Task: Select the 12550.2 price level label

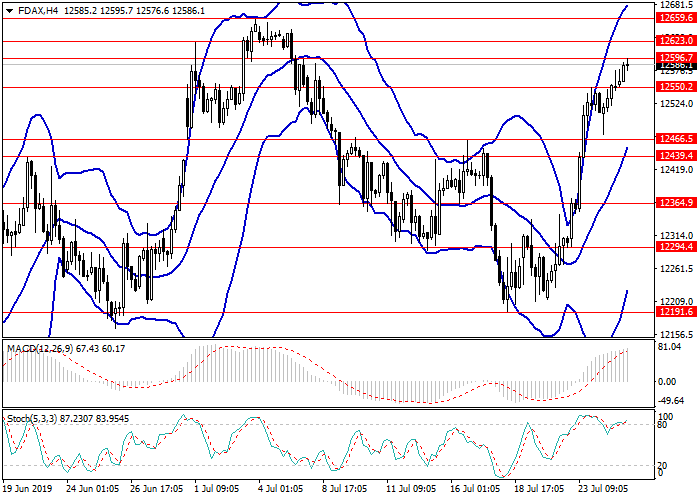Action: pyautogui.click(x=676, y=87)
